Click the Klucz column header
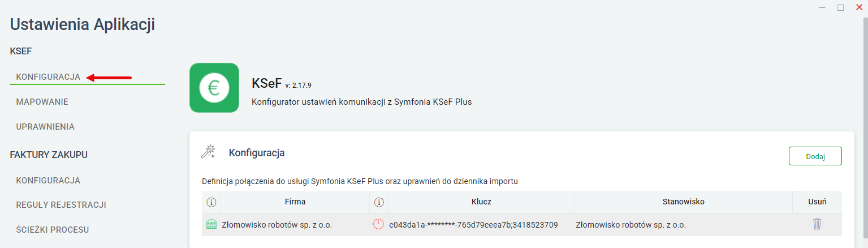Screen dimensions: 868x248 tap(481, 202)
